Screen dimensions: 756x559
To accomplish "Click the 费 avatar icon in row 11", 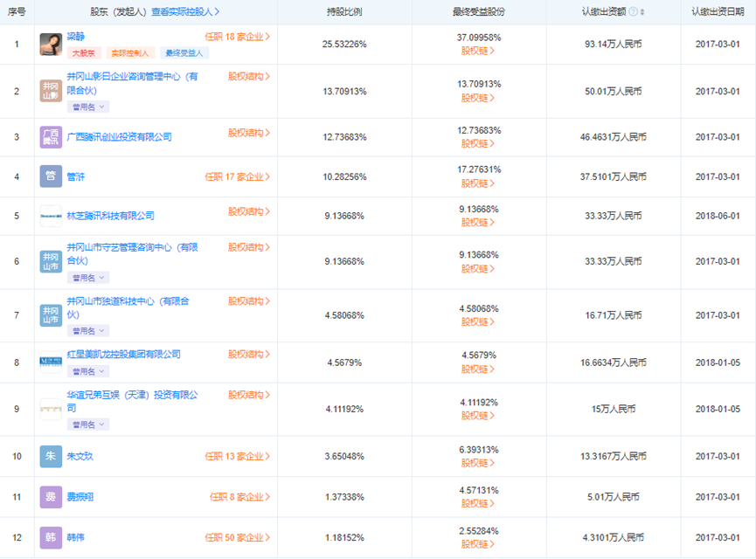I will 51,497.
